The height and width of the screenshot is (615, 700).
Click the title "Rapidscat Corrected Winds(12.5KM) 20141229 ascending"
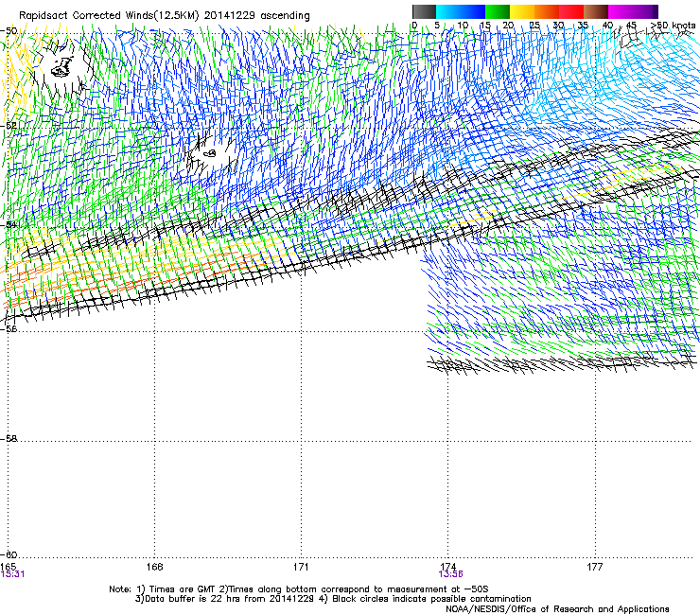point(165,15)
